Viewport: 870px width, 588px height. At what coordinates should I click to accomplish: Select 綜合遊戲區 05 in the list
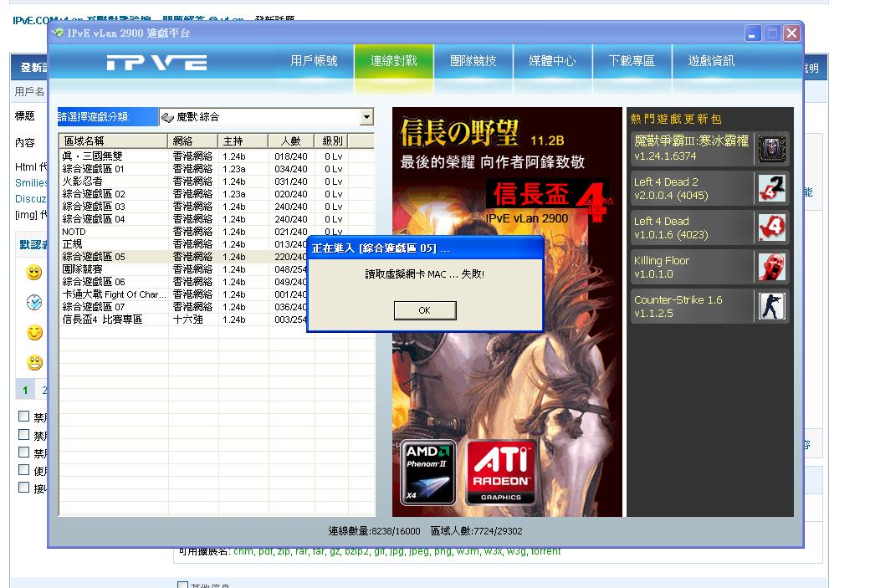tap(183, 257)
